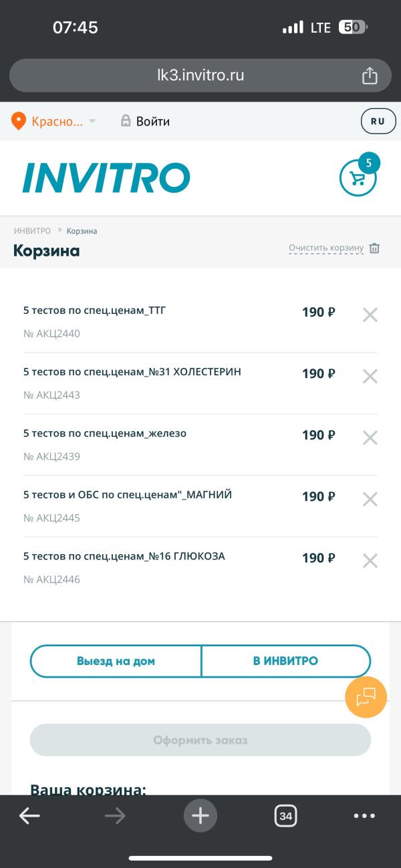The height and width of the screenshot is (868, 401).
Task: Tap the orange location pin icon
Action: coord(19,122)
